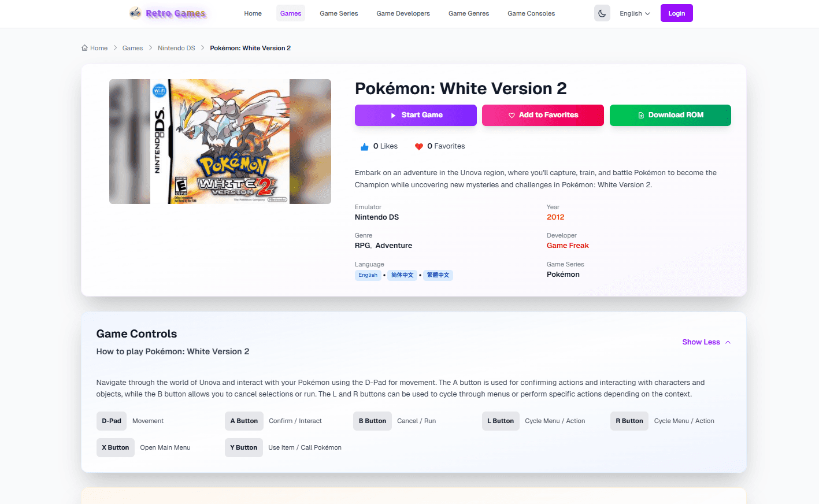Click the home icon in the breadcrumb
Screen dimensions: 819x504
tap(85, 48)
